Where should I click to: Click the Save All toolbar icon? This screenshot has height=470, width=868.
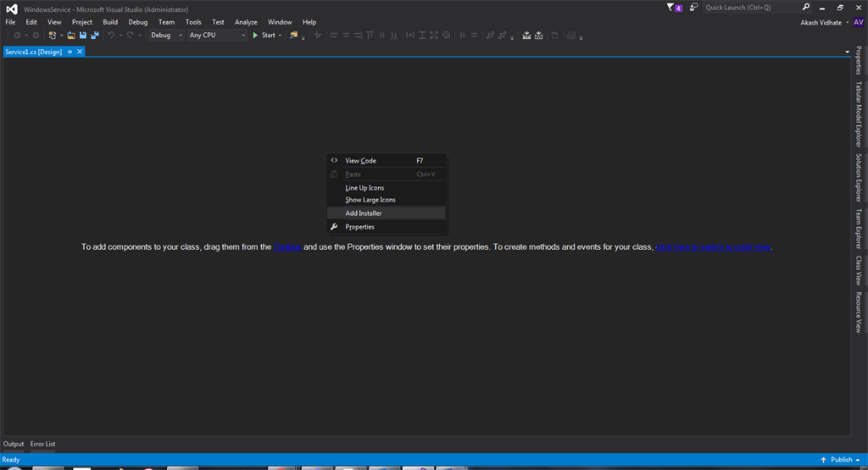[95, 36]
